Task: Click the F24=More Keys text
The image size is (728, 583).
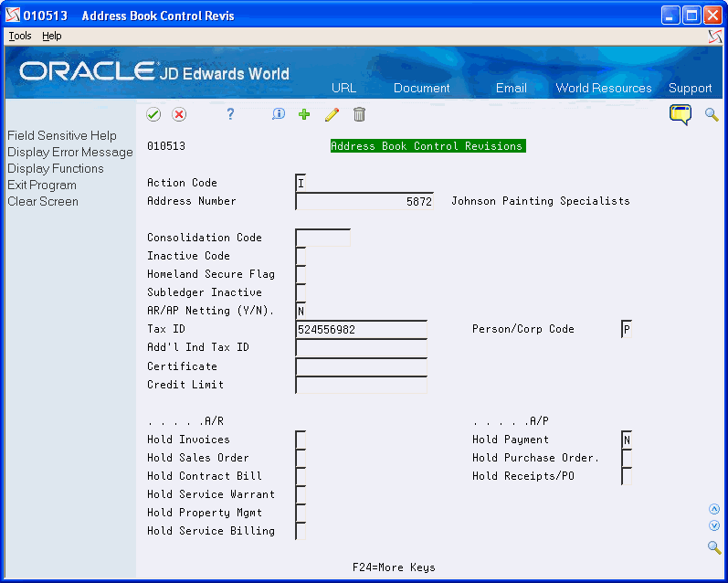Action: [x=394, y=567]
